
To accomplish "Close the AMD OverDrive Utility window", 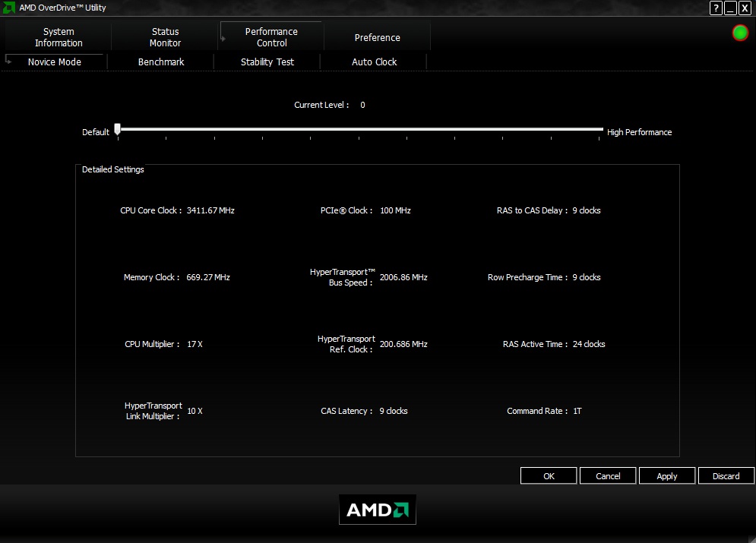I will click(745, 8).
